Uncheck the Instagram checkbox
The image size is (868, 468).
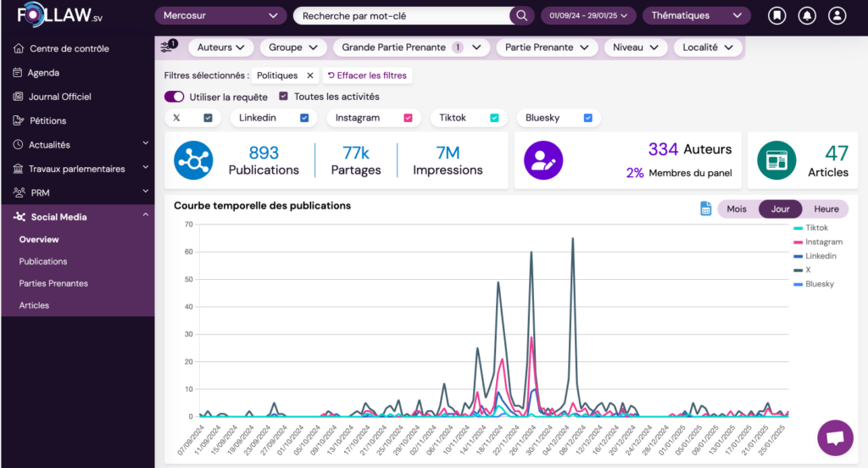[408, 118]
